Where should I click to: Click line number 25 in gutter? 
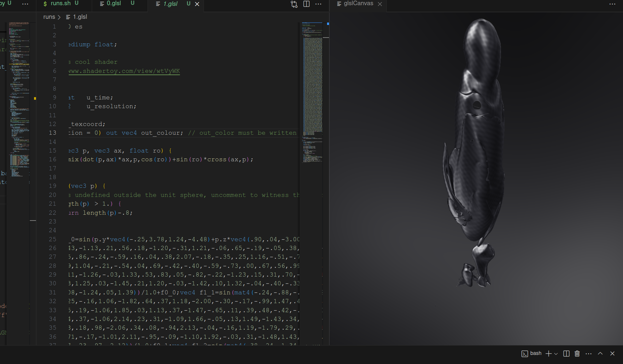point(53,239)
